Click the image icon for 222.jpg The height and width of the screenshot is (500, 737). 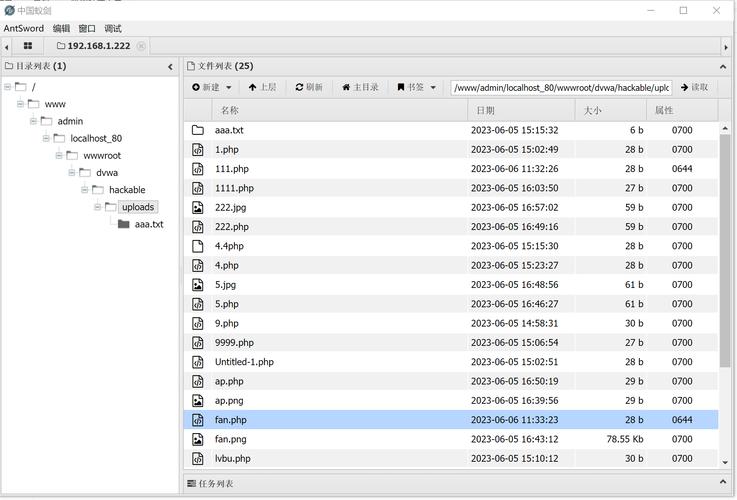198,207
